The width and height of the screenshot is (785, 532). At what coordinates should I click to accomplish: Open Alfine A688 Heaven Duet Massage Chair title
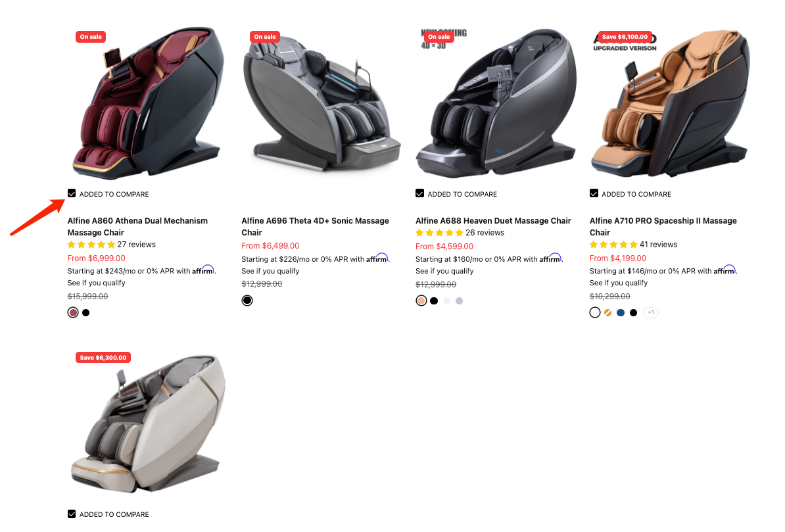[x=493, y=221]
